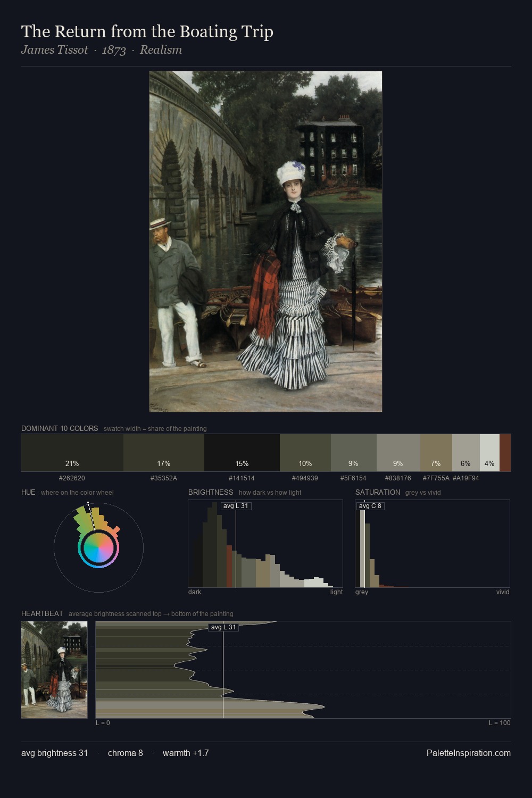This screenshot has height=798, width=532.
Task: Click the 'DOMINANT 10 COLORS' heading
Action: click(60, 428)
